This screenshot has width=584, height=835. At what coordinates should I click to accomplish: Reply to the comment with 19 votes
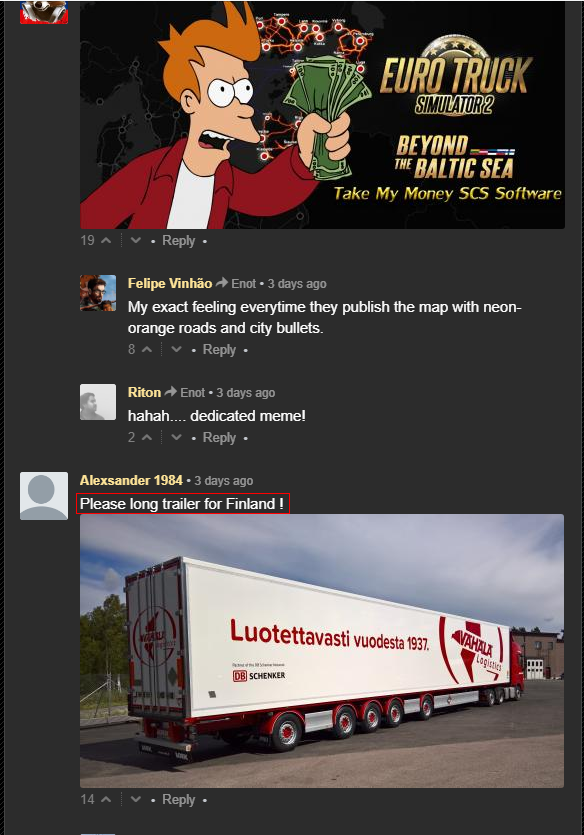178,241
